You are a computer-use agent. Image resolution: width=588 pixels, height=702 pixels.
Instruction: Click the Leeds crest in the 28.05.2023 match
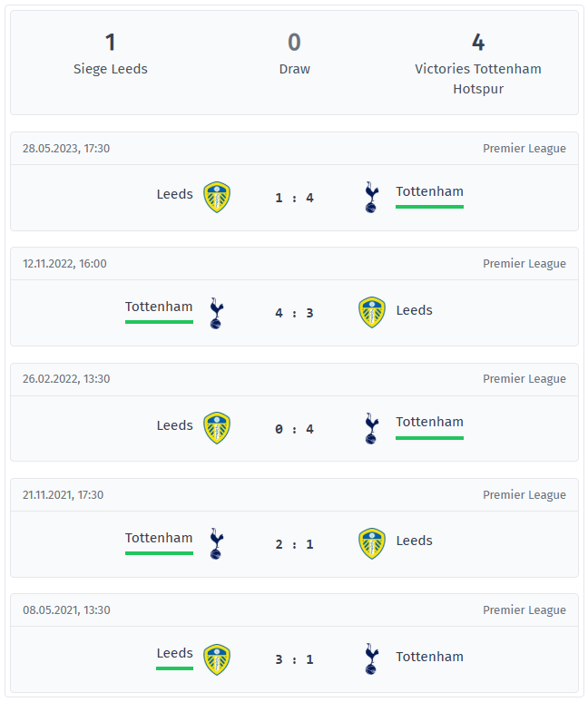click(216, 197)
